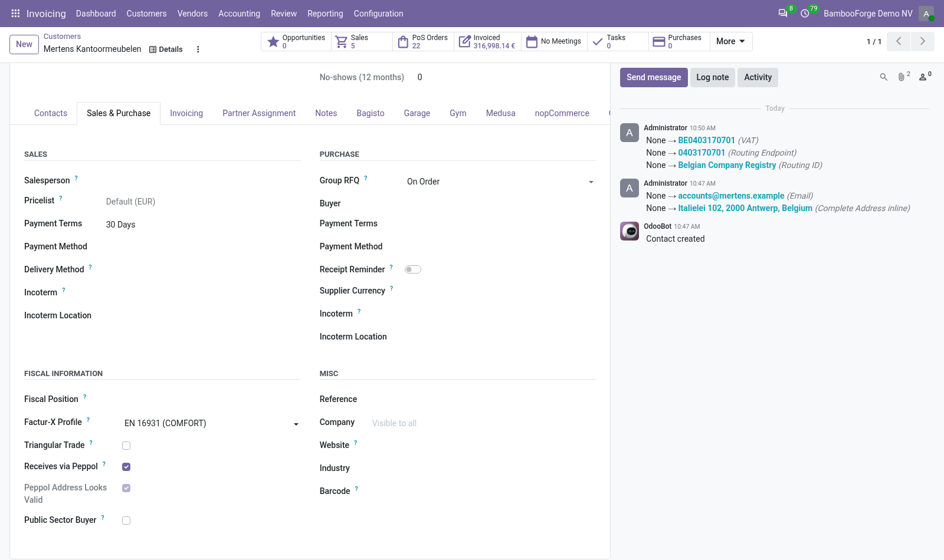
Task: Uncheck the Receives via Peppol checkbox
Action: (126, 467)
